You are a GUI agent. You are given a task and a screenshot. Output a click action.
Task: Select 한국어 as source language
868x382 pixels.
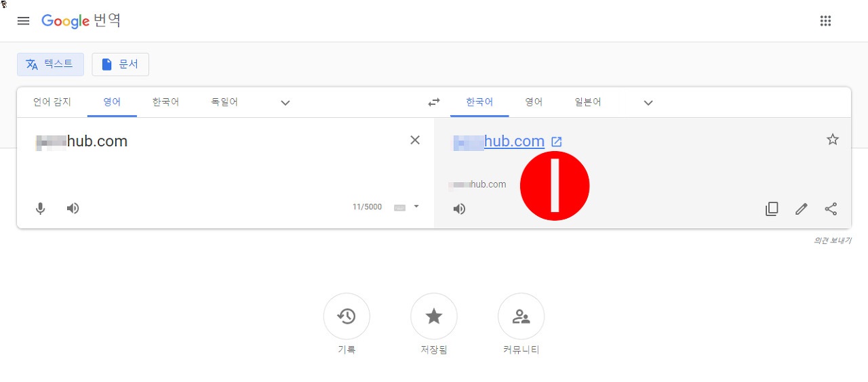[165, 102]
